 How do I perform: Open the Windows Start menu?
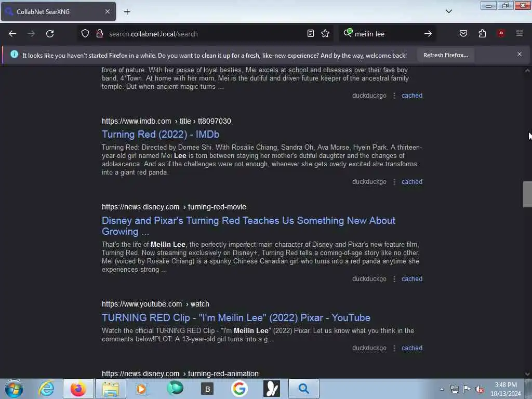tap(14, 389)
